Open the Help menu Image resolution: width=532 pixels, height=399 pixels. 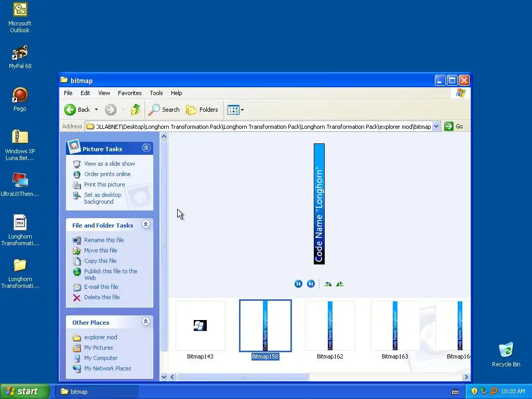pos(177,93)
